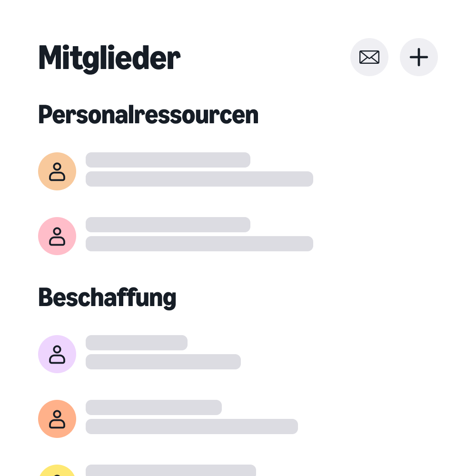Click the plus icon to add a member
The image size is (476, 476).
click(x=419, y=57)
